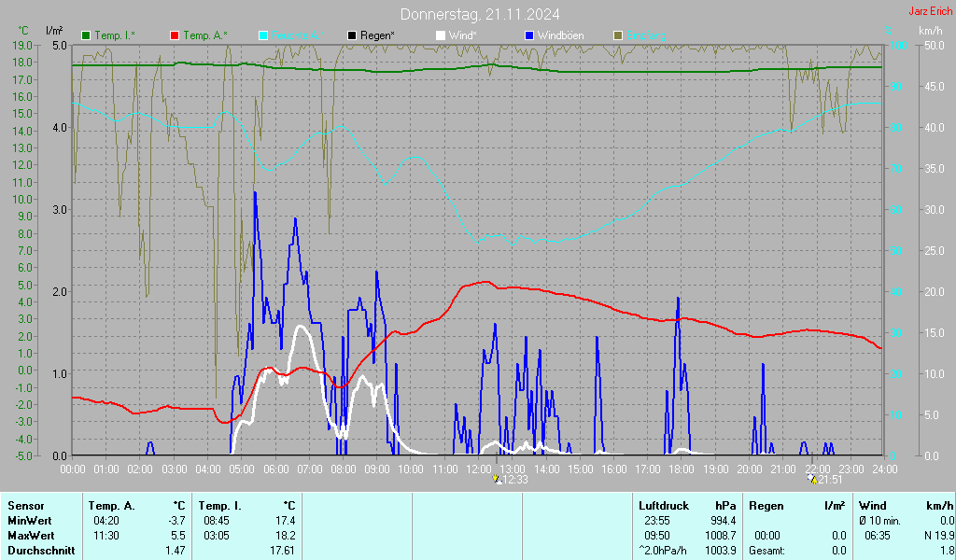Click the '°C' left axis unit label
The width and height of the screenshot is (956, 560).
tap(23, 31)
